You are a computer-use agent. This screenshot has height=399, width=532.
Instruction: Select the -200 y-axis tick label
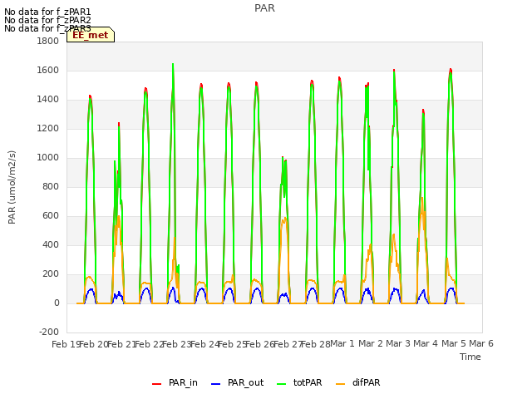(49, 332)
